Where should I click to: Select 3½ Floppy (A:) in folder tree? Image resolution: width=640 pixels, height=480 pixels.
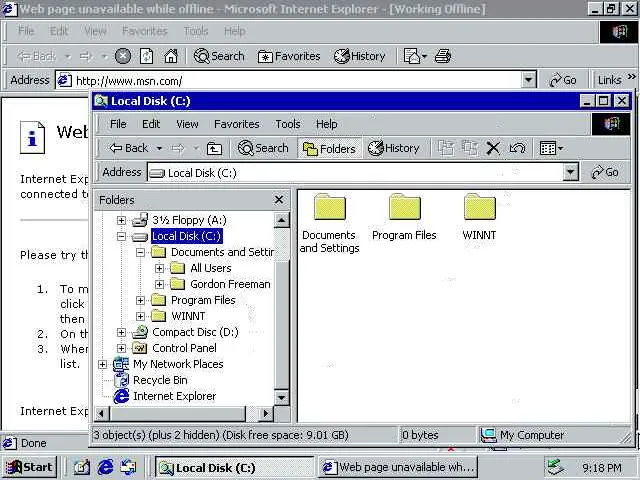pos(189,220)
